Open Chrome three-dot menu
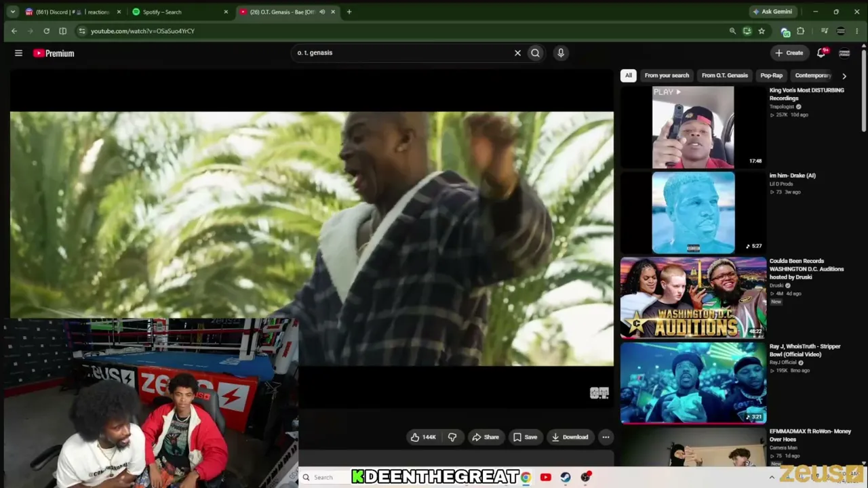Image resolution: width=868 pixels, height=488 pixels. tap(857, 31)
